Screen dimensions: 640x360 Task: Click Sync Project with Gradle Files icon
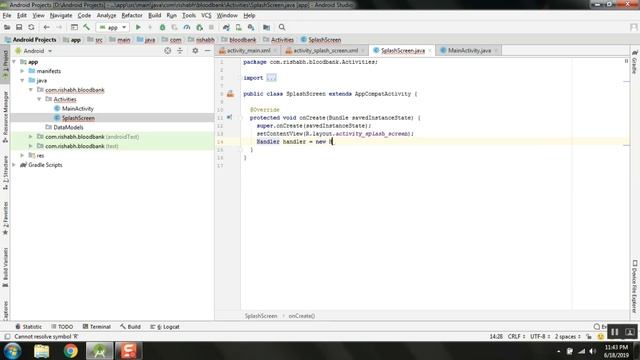[226, 27]
